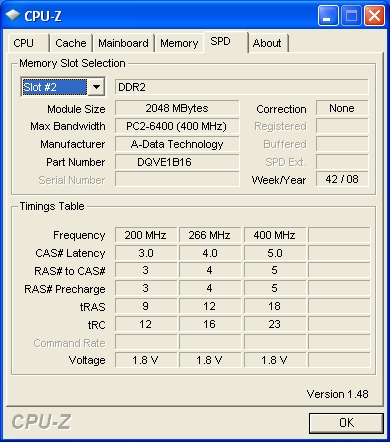Select the A-Data Technology manufacturer value
390x443 pixels.
[177, 144]
